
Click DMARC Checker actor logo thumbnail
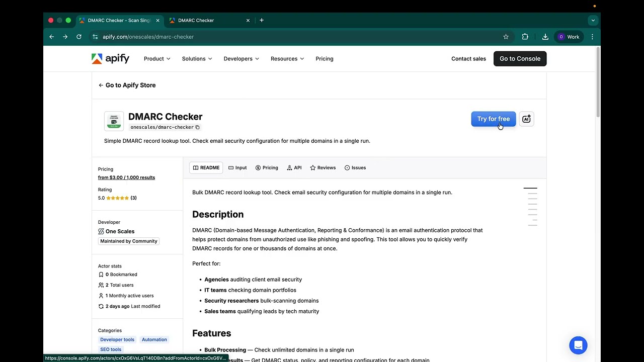(114, 121)
